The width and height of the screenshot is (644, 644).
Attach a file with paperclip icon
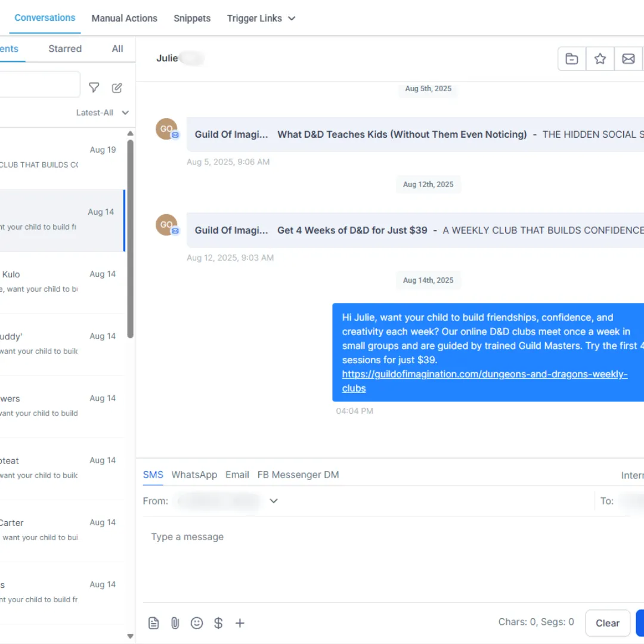coord(175,623)
